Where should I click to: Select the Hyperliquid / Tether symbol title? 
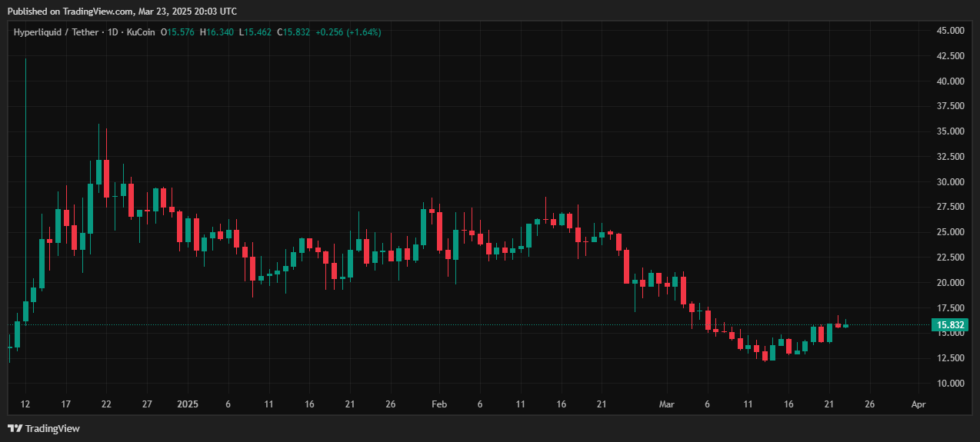tap(55, 32)
